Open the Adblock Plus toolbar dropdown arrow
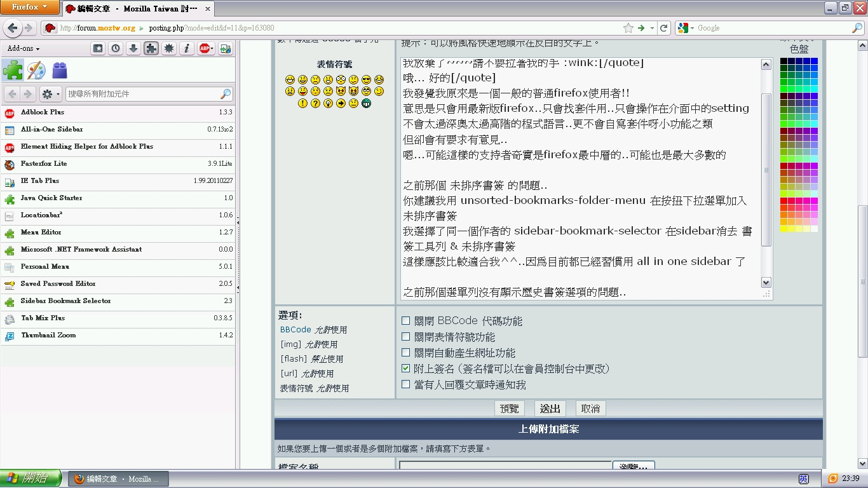The image size is (868, 488). [x=212, y=48]
